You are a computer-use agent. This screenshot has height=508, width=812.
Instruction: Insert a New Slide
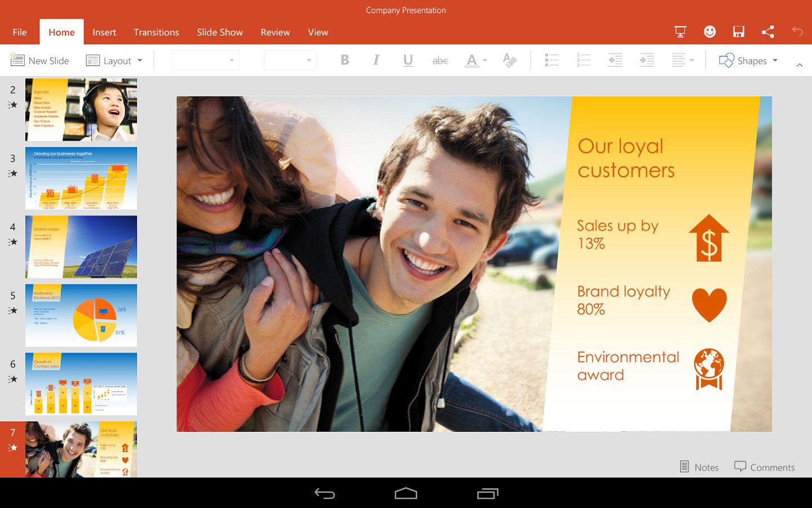point(39,60)
